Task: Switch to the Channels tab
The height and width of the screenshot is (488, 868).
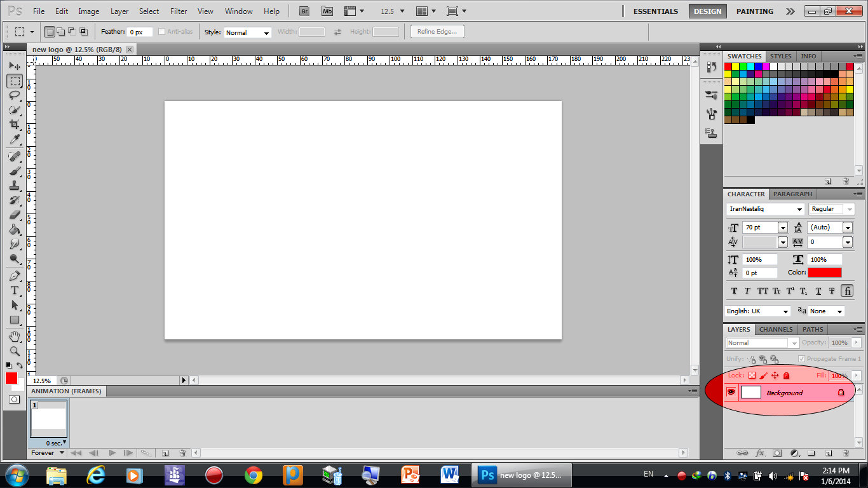Action: point(776,329)
